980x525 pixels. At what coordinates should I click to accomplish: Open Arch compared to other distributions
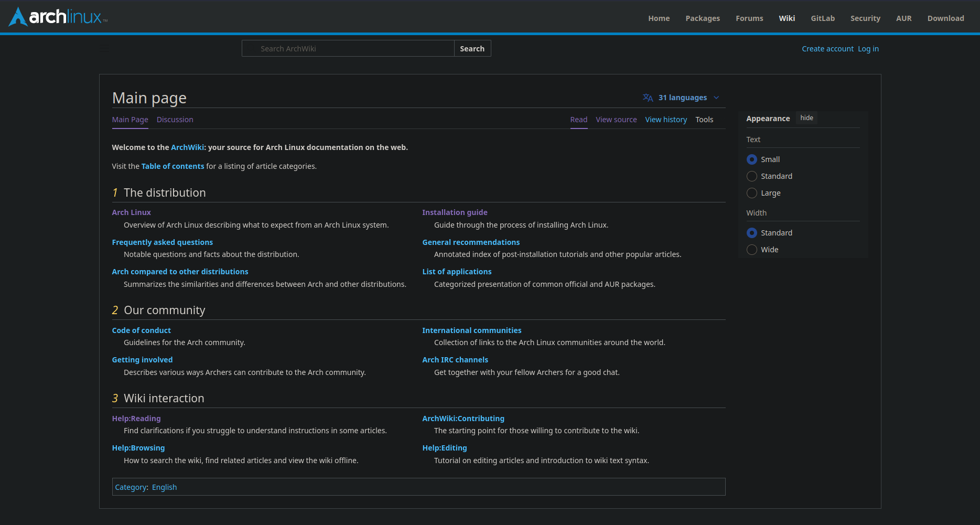180,272
